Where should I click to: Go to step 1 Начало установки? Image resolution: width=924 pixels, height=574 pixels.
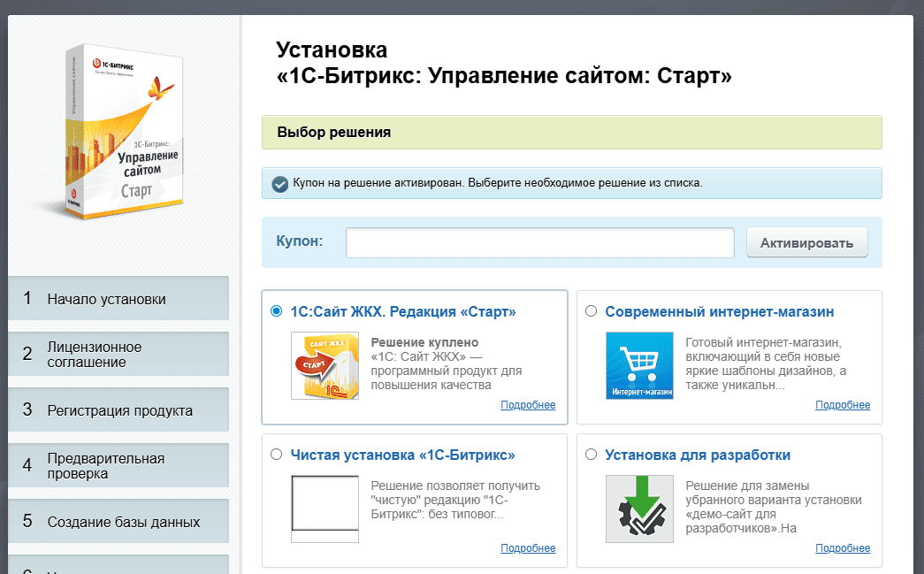click(x=118, y=299)
